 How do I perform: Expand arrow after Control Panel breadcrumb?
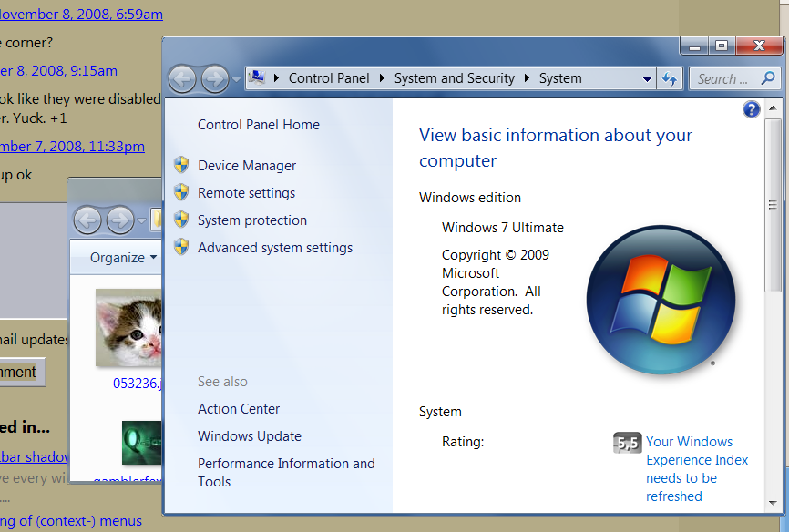pyautogui.click(x=382, y=78)
